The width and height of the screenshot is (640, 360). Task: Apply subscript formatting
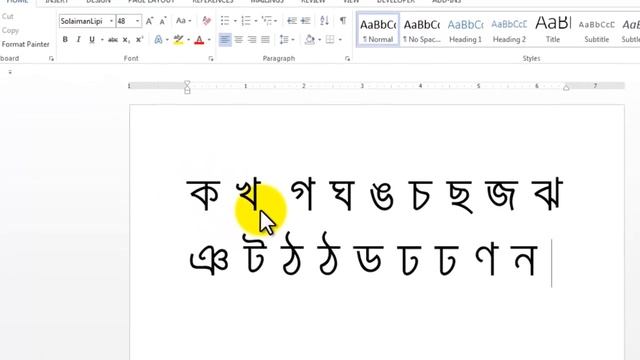(x=126, y=40)
